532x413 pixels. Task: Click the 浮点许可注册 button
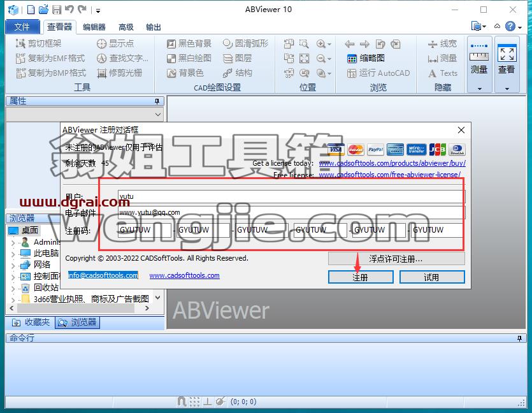[x=396, y=259]
